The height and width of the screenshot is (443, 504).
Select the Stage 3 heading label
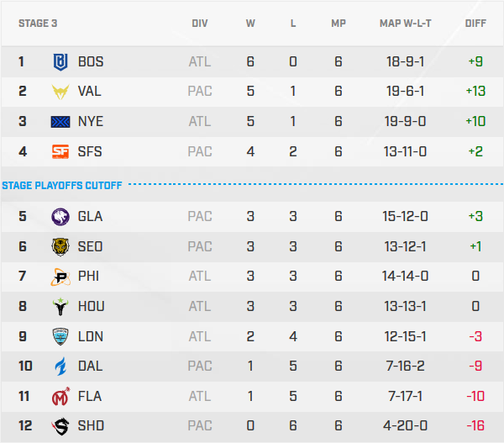[x=38, y=24]
